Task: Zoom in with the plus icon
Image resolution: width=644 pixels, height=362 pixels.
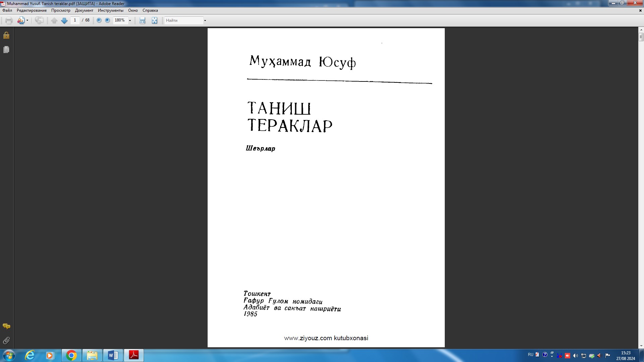Action: pos(107,20)
